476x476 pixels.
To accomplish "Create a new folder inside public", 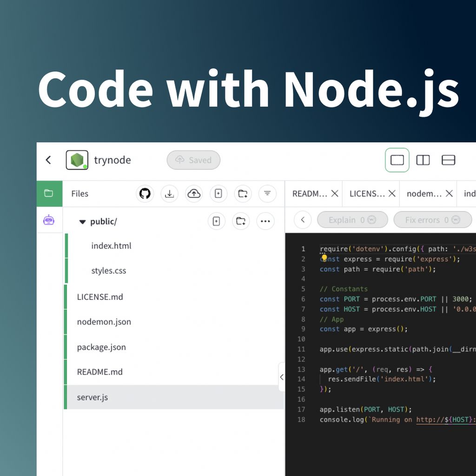I will pyautogui.click(x=241, y=221).
